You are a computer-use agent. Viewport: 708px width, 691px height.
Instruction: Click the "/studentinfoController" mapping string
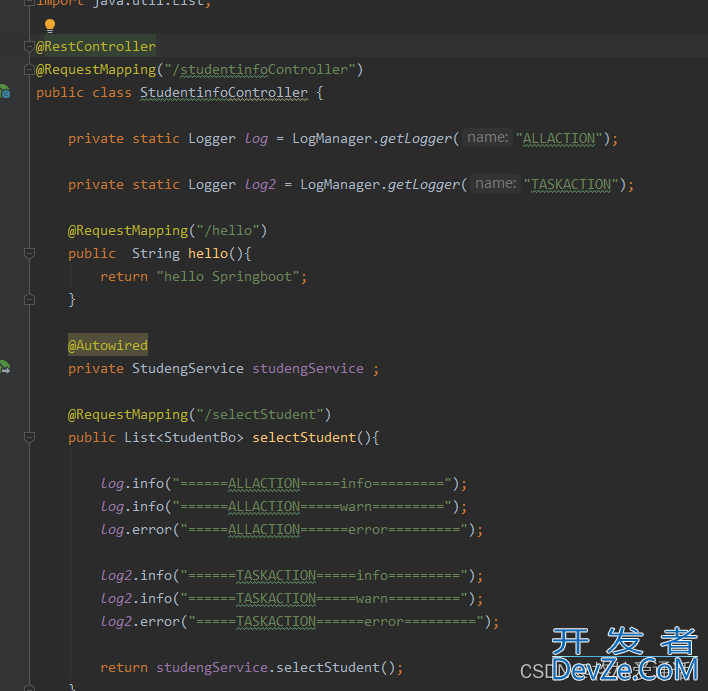(260, 70)
